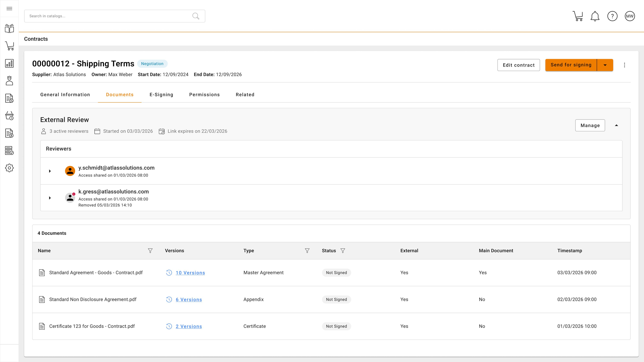The width and height of the screenshot is (644, 362).
Task: Open the catalogs book icon in sidebar
Action: pos(9,28)
